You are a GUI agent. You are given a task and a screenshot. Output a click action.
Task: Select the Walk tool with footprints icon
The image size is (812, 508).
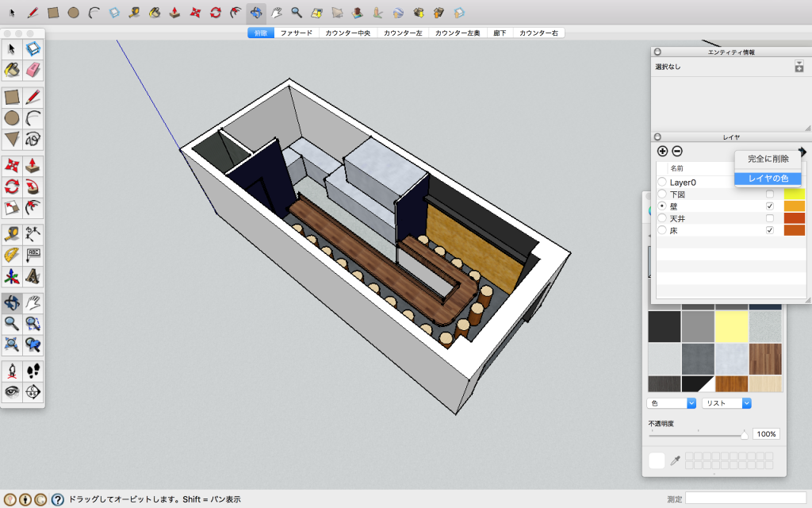33,371
